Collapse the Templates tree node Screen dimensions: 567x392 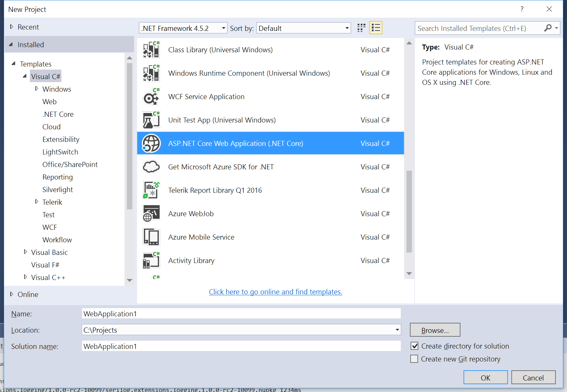(x=14, y=63)
